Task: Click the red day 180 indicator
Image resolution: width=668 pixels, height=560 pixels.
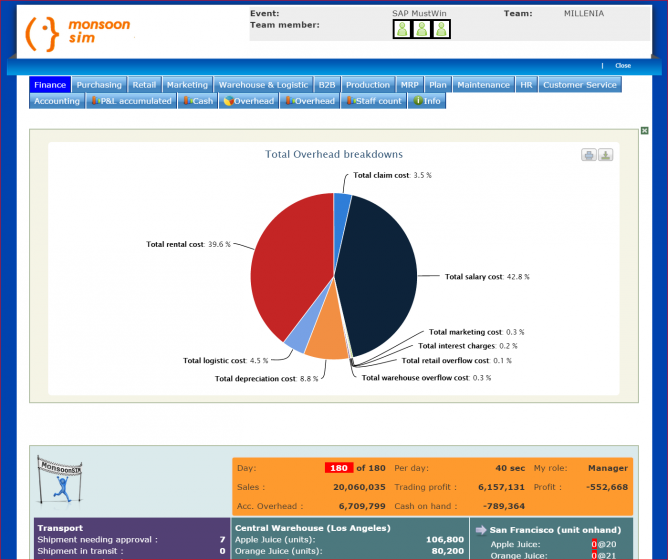Action: pyautogui.click(x=339, y=468)
